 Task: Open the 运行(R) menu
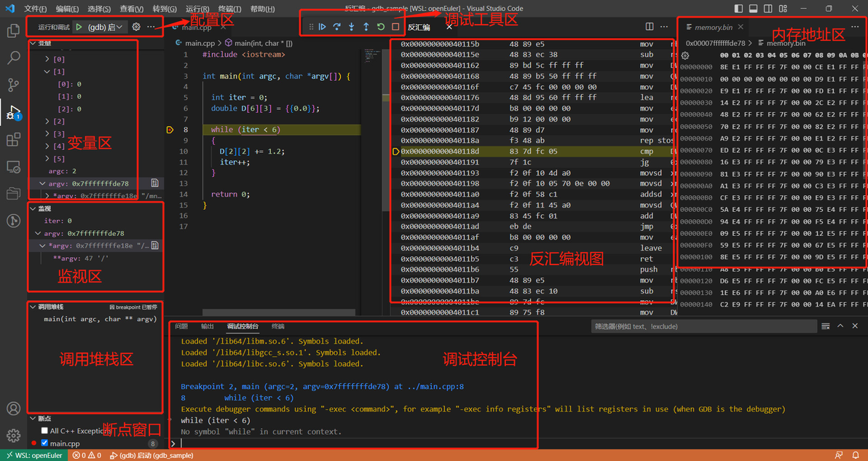coord(197,9)
